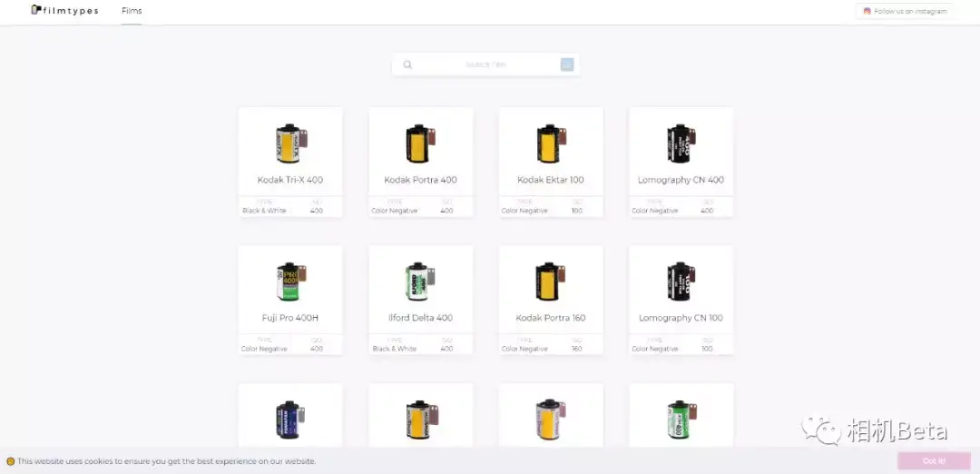Open the Kodak Portra 400 title link

coord(421,180)
